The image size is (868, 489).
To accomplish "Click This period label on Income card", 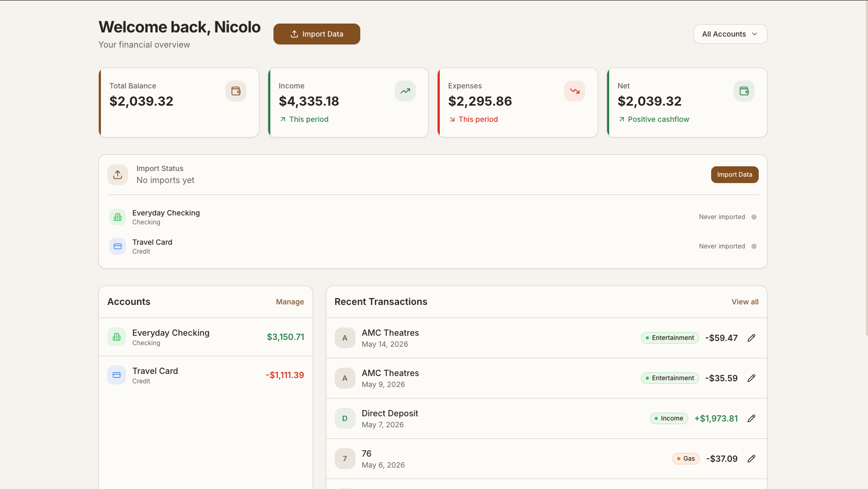I will pyautogui.click(x=309, y=119).
